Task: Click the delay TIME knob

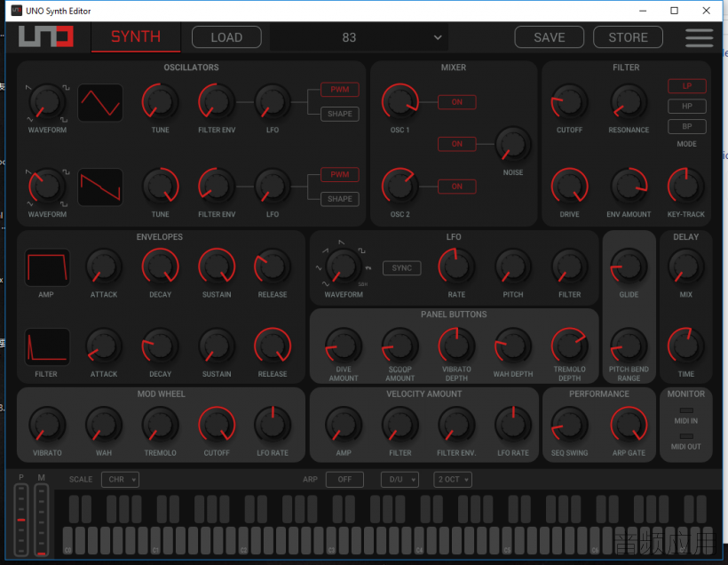Action: pos(685,346)
